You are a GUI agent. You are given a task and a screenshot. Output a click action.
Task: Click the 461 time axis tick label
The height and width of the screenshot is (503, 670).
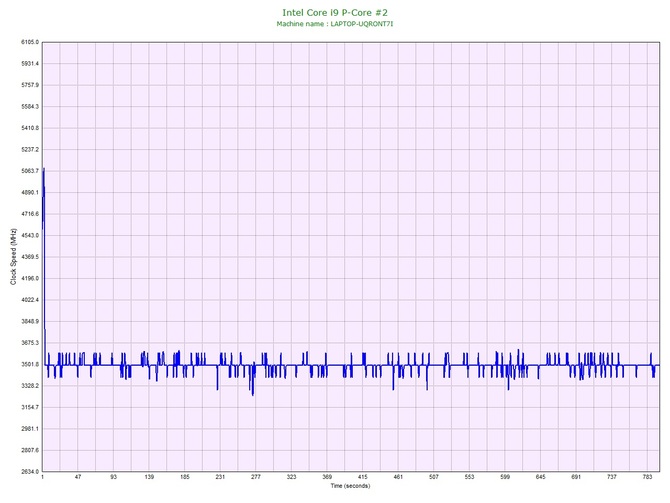click(x=398, y=477)
